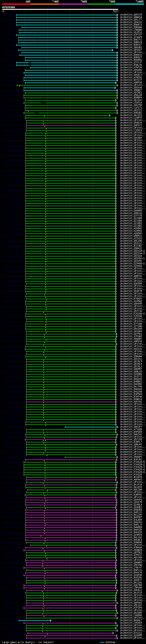Open hit UniRef100_B9HRI3
Image resolution: width=146 pixels, height=644 pixels.
tap(131, 25)
